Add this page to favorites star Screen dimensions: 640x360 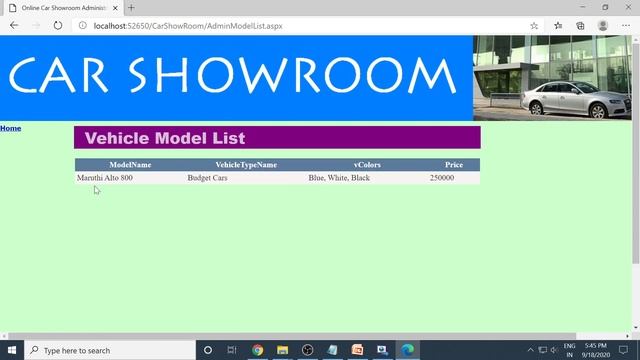[x=534, y=26]
